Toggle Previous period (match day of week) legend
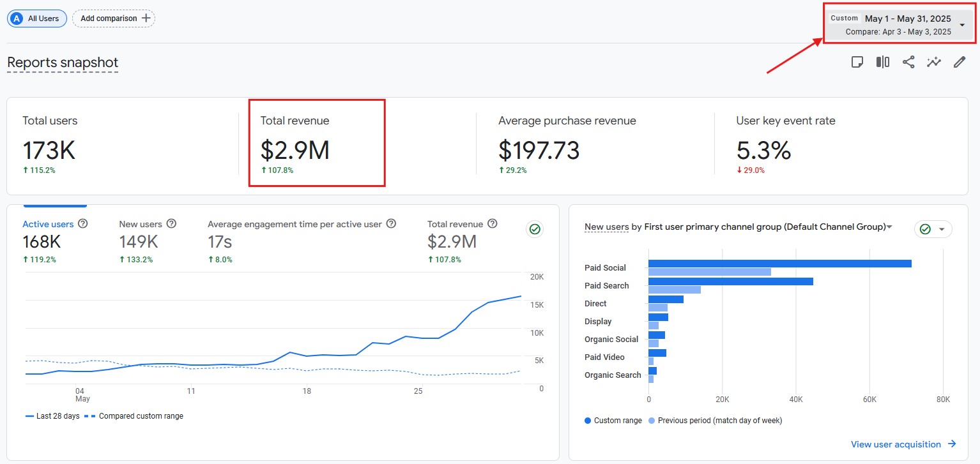Image resolution: width=980 pixels, height=464 pixels. (715, 421)
